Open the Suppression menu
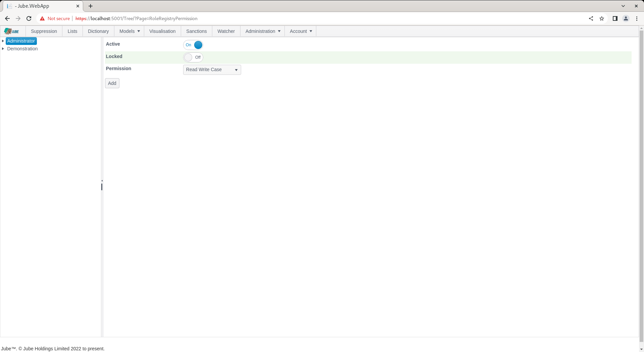This screenshot has width=644, height=352. click(44, 31)
